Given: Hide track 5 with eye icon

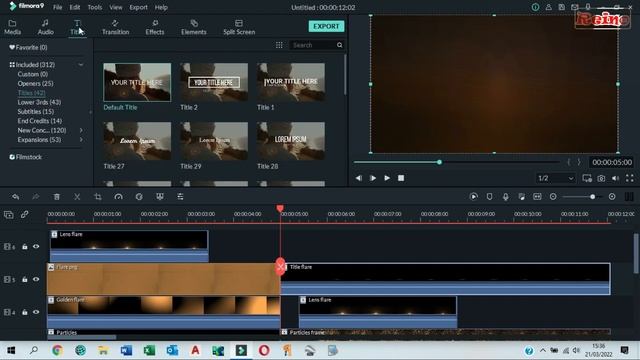Looking at the screenshot, I should click(x=36, y=279).
